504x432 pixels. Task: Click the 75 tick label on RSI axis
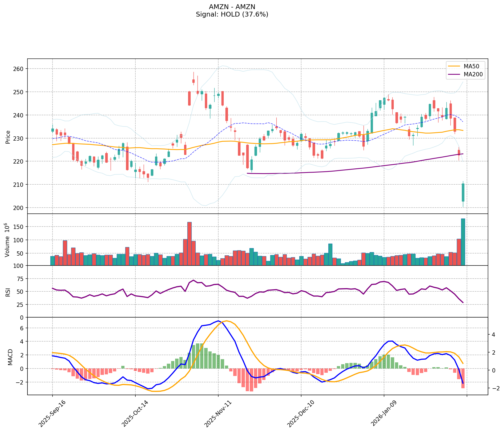pyautogui.click(x=20, y=279)
